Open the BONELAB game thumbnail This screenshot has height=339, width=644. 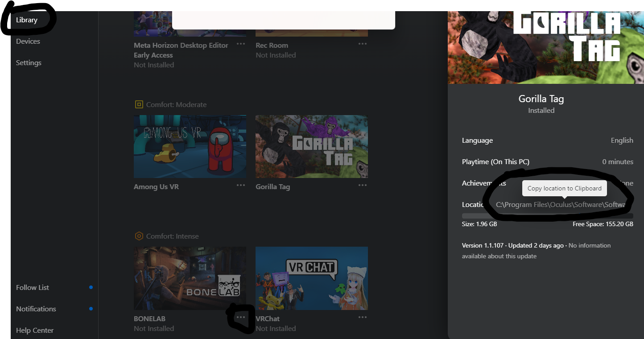190,278
